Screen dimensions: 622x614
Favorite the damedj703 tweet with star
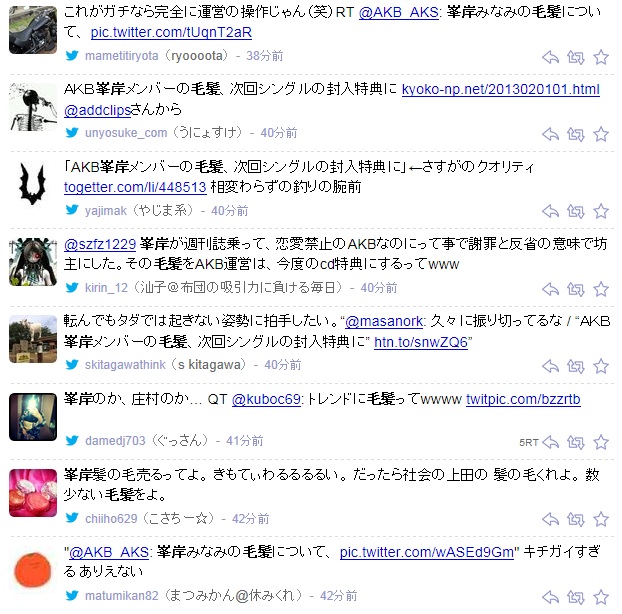pyautogui.click(x=601, y=442)
